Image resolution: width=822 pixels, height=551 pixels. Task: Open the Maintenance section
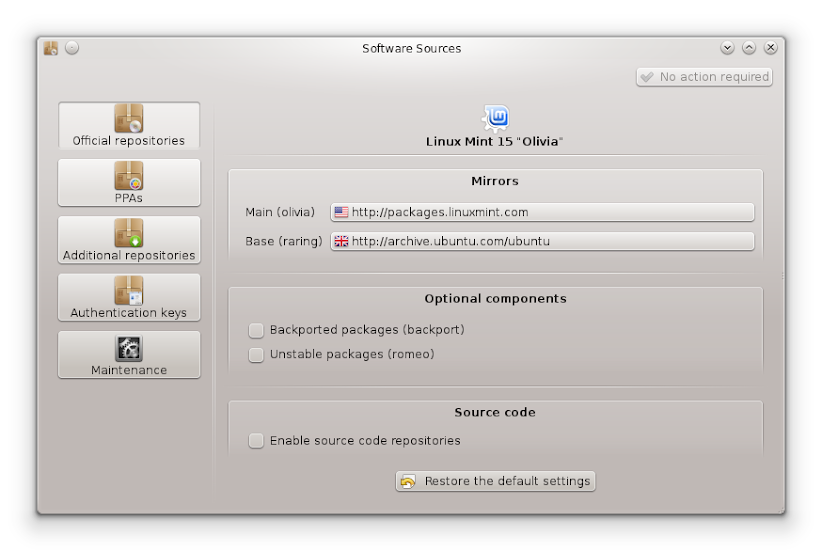point(129,354)
